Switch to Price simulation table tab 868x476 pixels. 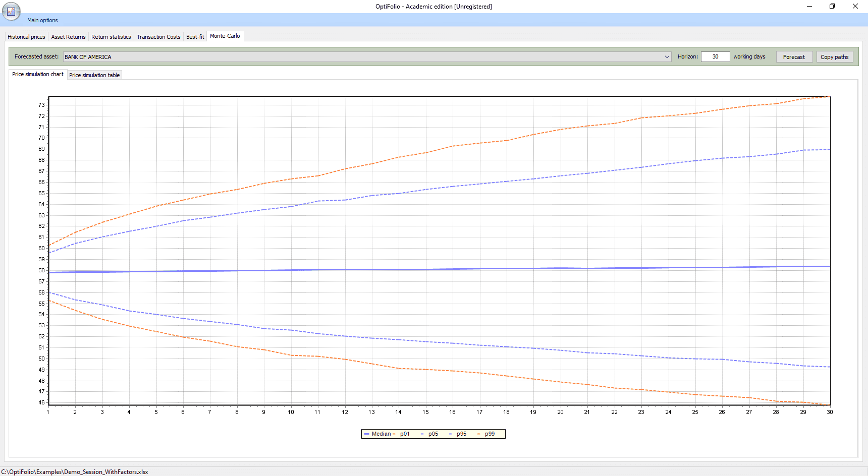(94, 75)
